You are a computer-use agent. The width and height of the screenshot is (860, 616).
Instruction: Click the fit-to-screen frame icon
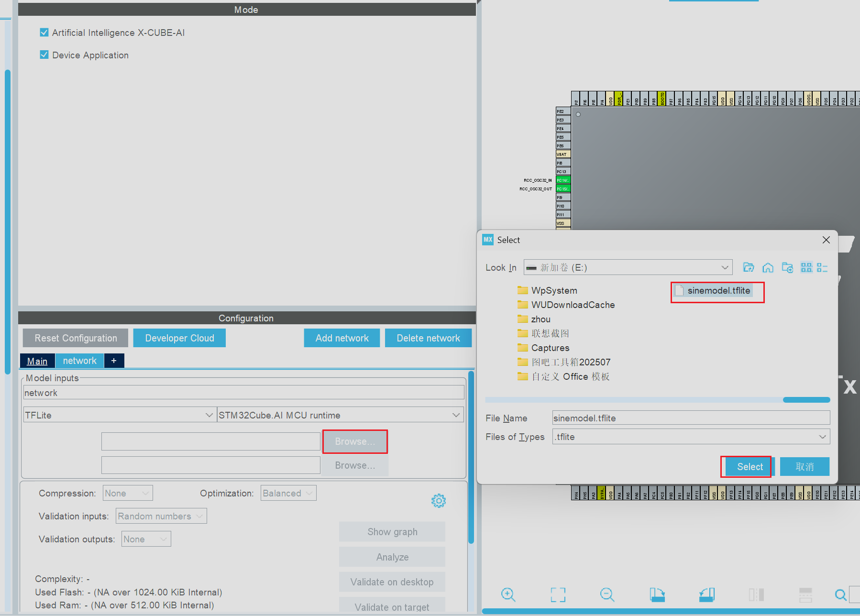tap(558, 594)
